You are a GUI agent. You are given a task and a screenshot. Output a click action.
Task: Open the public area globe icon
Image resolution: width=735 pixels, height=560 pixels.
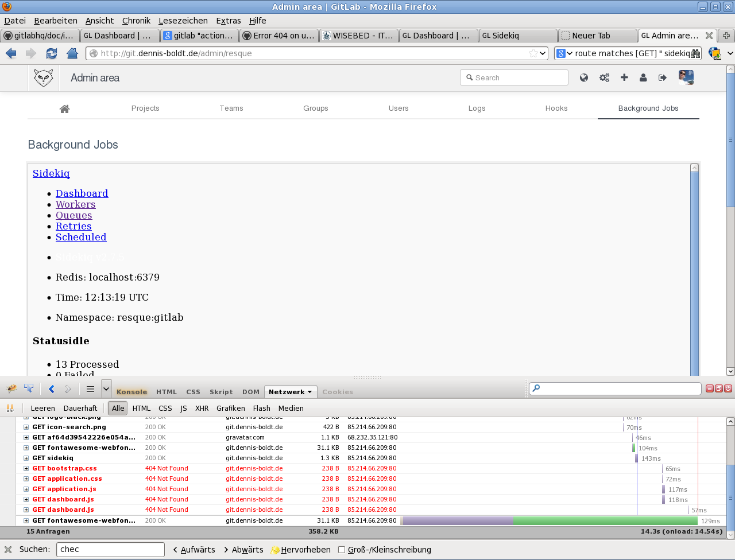click(584, 77)
